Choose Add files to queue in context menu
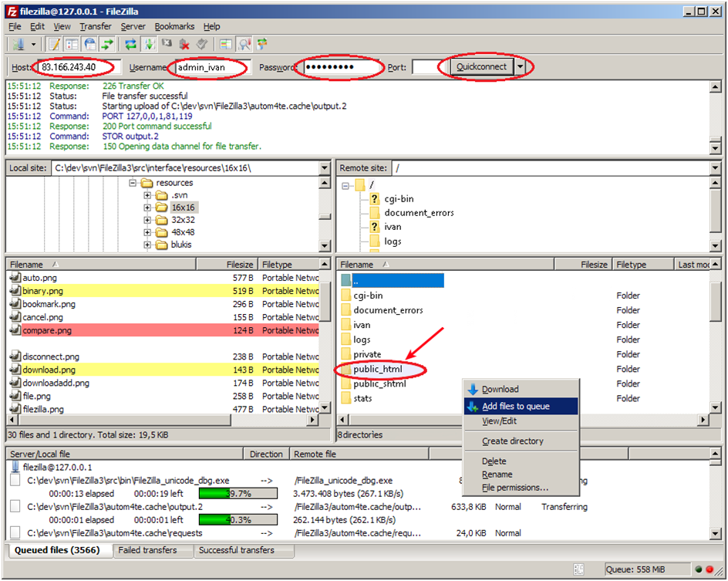The height and width of the screenshot is (581, 728). pos(515,407)
